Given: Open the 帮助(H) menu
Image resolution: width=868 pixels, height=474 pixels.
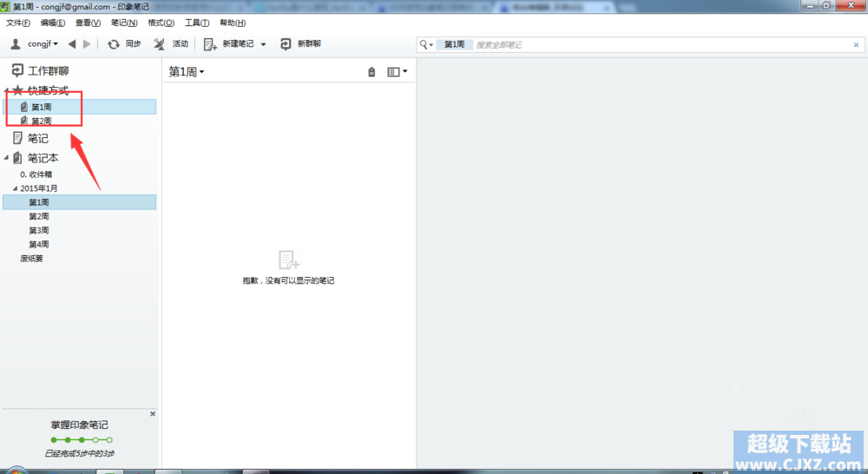Looking at the screenshot, I should 233,23.
